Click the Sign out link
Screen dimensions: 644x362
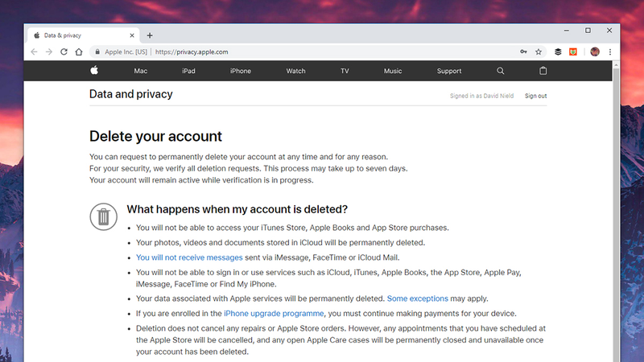(535, 96)
